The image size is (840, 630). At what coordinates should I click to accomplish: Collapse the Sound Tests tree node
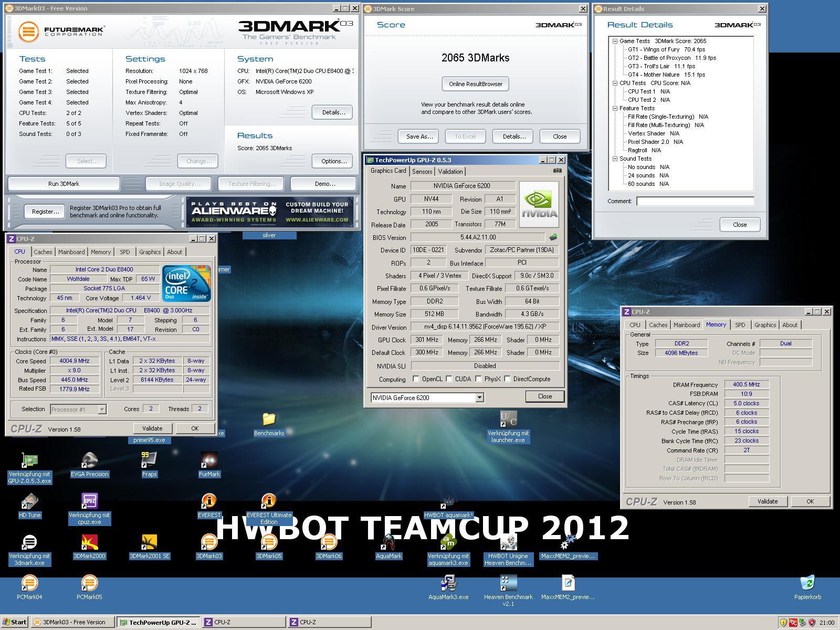click(x=615, y=159)
